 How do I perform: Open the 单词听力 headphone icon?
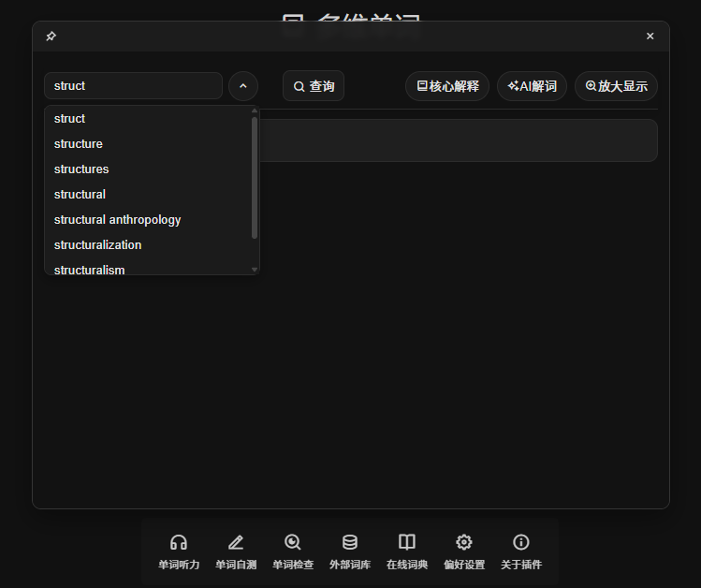coord(179,543)
